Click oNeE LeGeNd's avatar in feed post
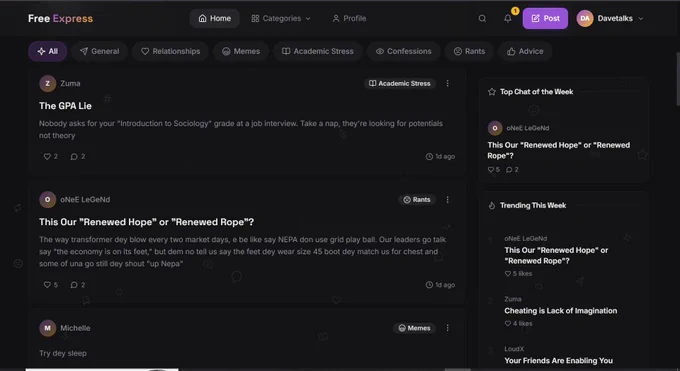The image size is (680, 371). (x=48, y=200)
